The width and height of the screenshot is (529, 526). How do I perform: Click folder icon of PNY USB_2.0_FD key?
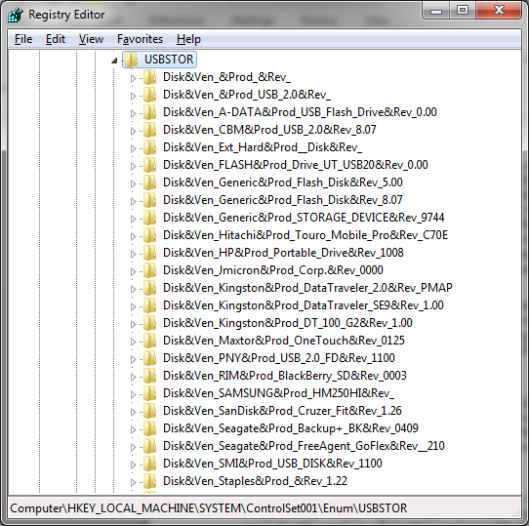[x=149, y=358]
